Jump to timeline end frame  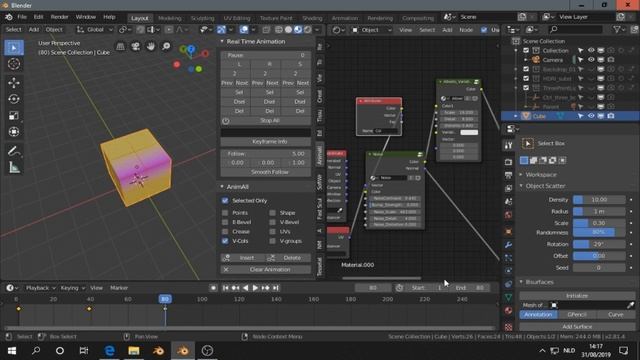[x=276, y=288]
